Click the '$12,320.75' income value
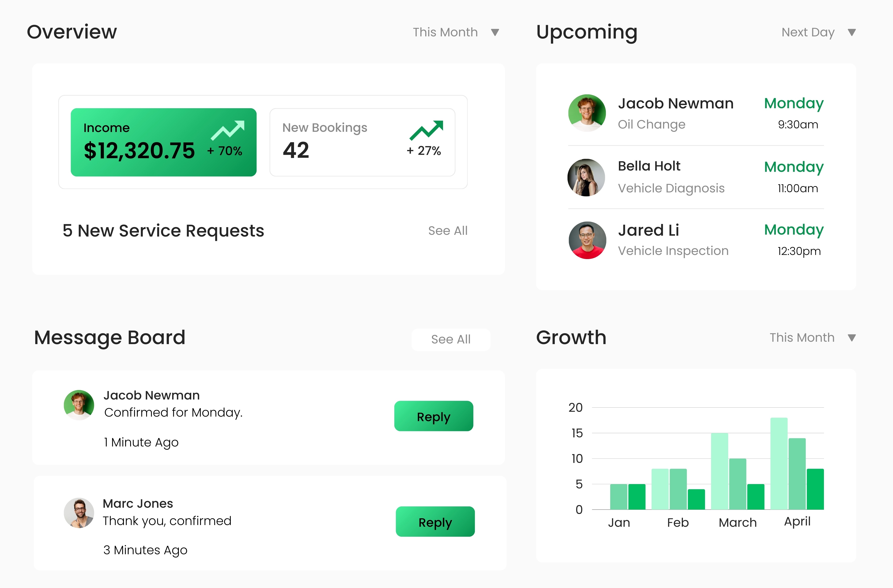The height and width of the screenshot is (588, 893). (139, 151)
